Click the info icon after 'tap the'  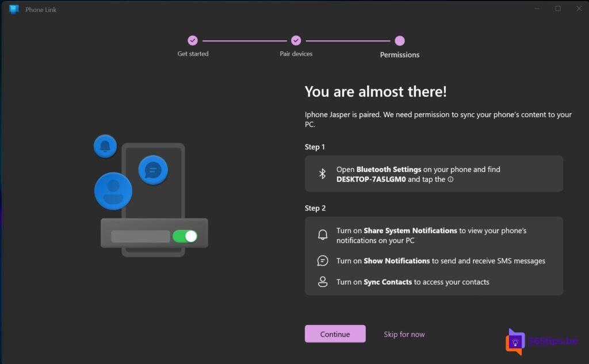click(x=450, y=179)
